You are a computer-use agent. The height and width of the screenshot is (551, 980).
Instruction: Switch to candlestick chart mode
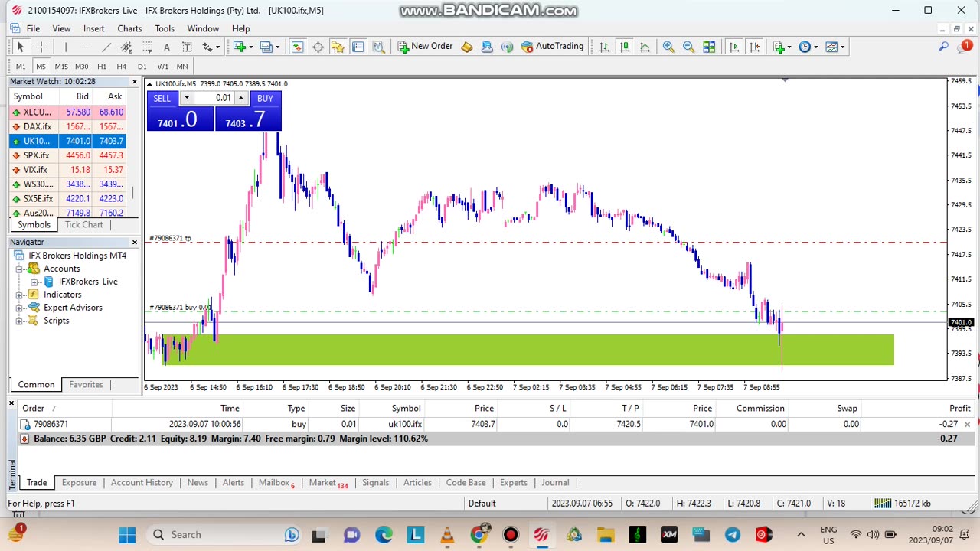click(x=625, y=47)
